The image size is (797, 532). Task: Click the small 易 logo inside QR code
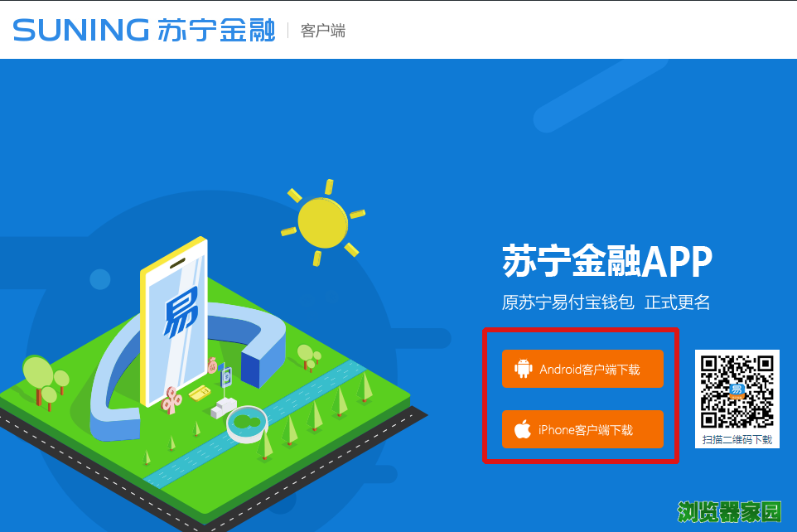(737, 391)
